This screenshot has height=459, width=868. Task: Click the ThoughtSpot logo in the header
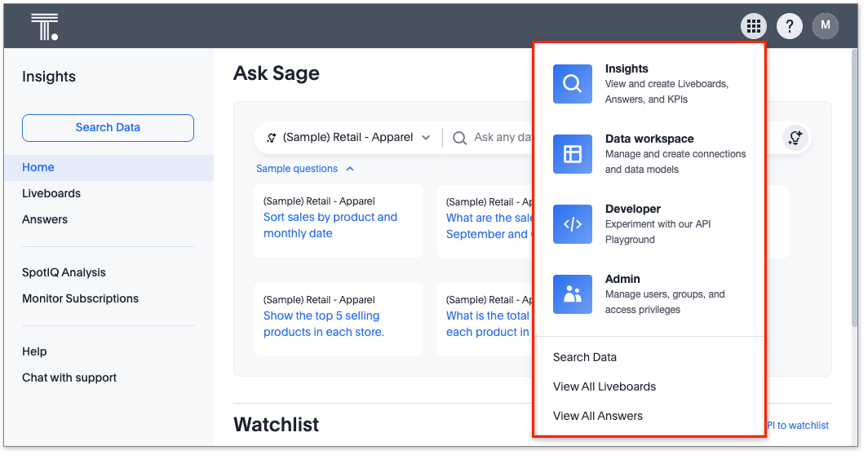point(44,27)
